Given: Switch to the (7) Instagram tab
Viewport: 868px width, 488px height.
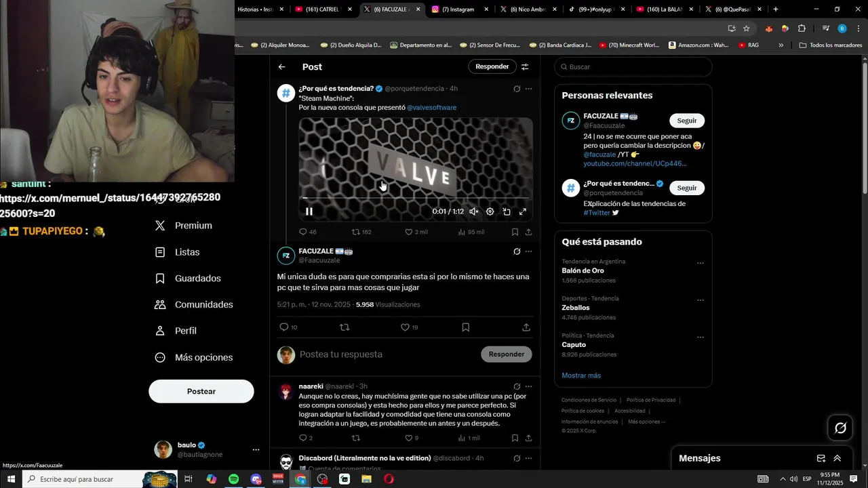Looking at the screenshot, I should 458,9.
